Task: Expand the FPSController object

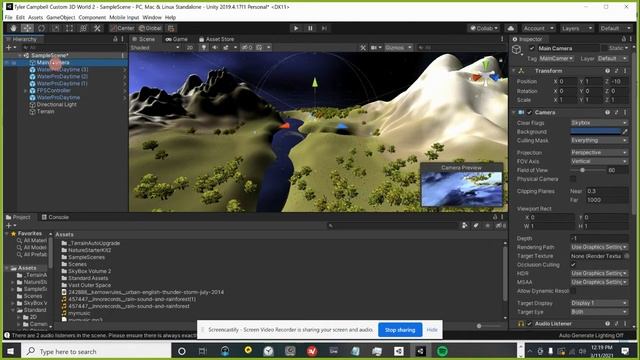Action: pyautogui.click(x=25, y=91)
